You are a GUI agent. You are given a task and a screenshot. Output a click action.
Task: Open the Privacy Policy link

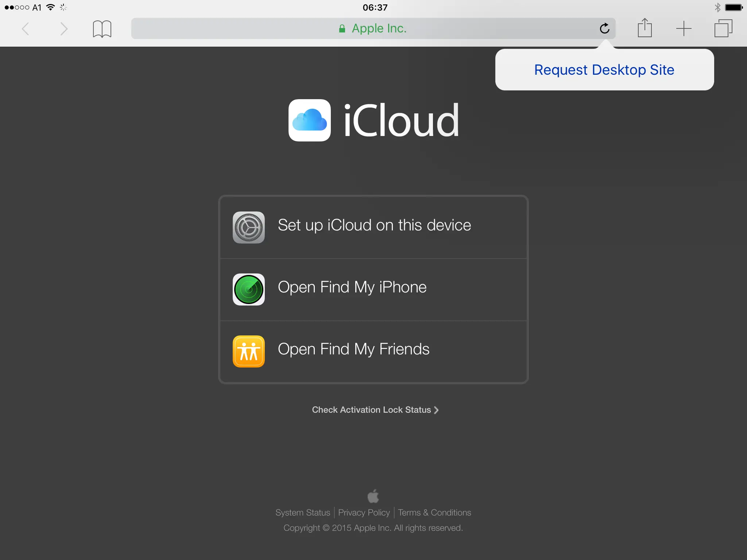pos(364,513)
